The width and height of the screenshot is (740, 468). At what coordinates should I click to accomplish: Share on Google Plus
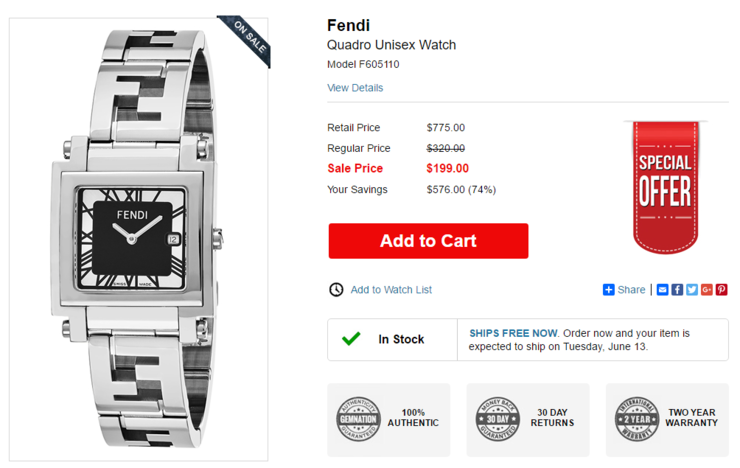(x=707, y=290)
